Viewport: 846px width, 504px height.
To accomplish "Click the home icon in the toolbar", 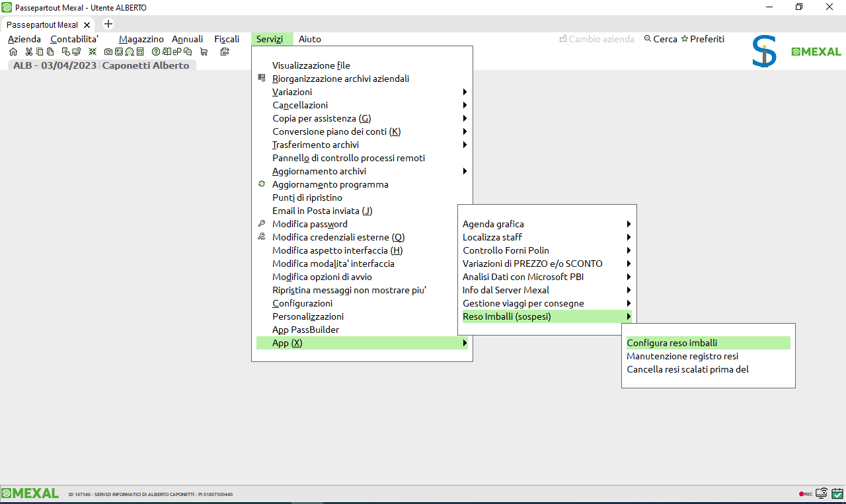I will pos(13,52).
